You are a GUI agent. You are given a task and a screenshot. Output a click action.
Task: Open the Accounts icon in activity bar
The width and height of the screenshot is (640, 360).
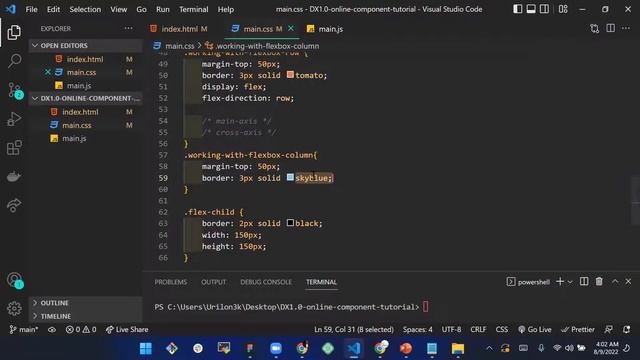[x=15, y=280]
